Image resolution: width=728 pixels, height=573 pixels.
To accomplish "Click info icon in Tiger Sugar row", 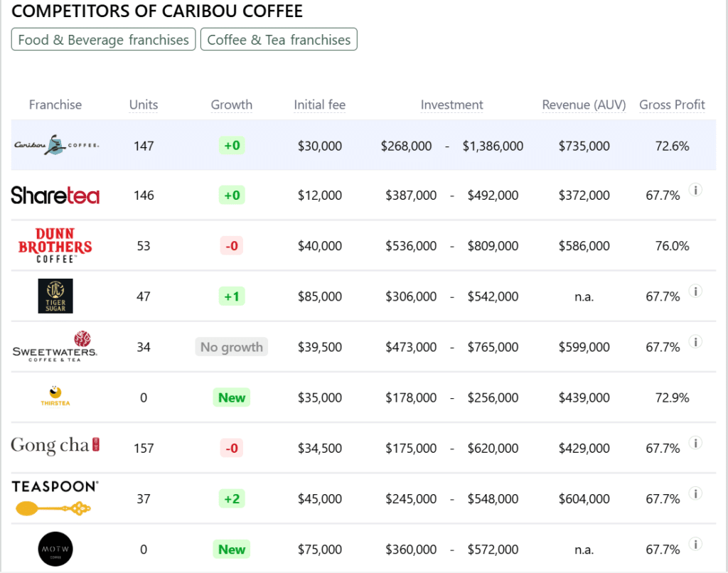I will [x=695, y=291].
